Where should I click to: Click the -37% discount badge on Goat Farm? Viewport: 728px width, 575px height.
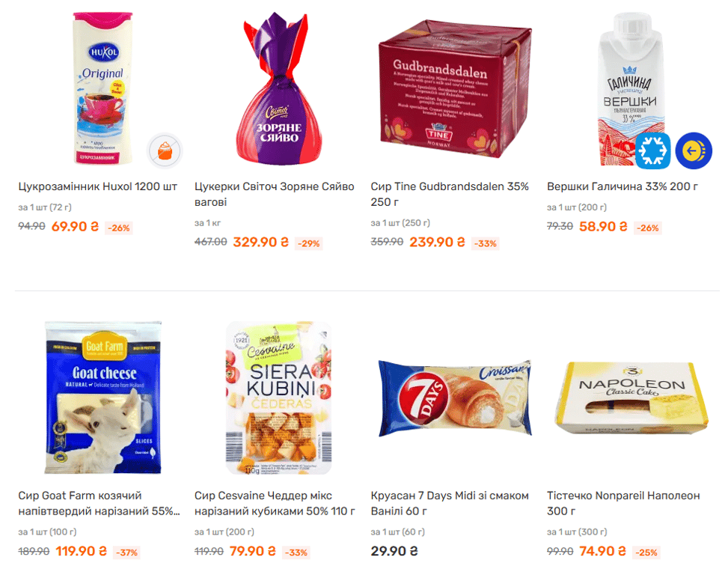click(x=126, y=553)
